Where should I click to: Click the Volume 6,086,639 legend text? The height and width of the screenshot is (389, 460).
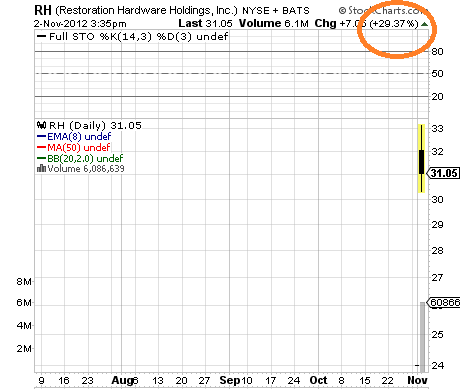point(86,169)
